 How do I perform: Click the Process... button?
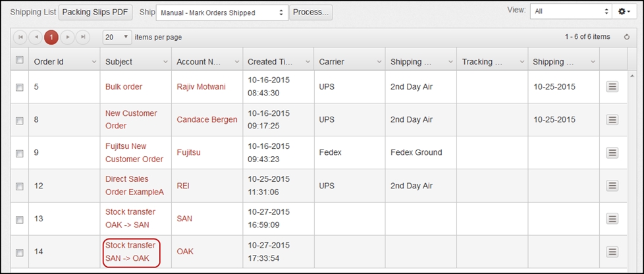tap(311, 13)
